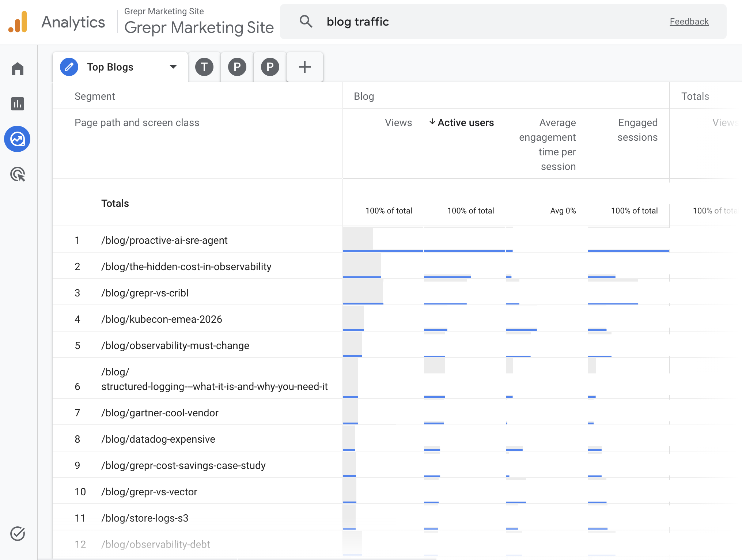Switch to the second P tab
This screenshot has height=560, width=742.
click(x=270, y=67)
